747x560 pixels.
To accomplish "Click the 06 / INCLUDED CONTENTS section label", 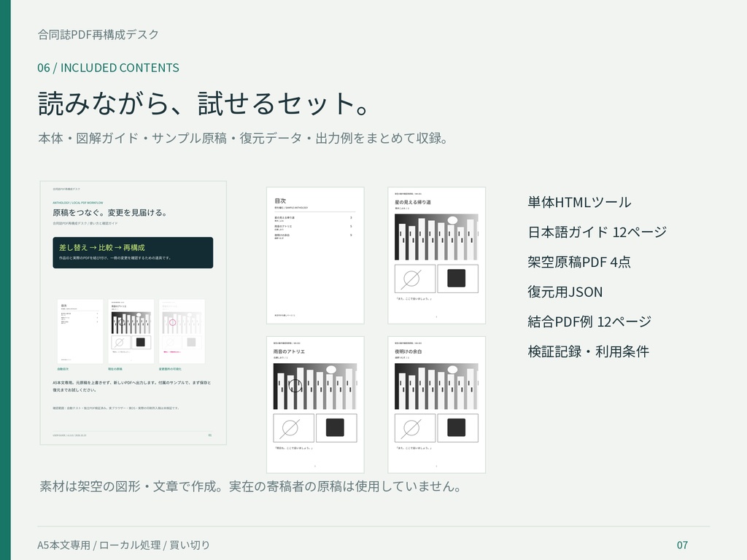I will [108, 68].
